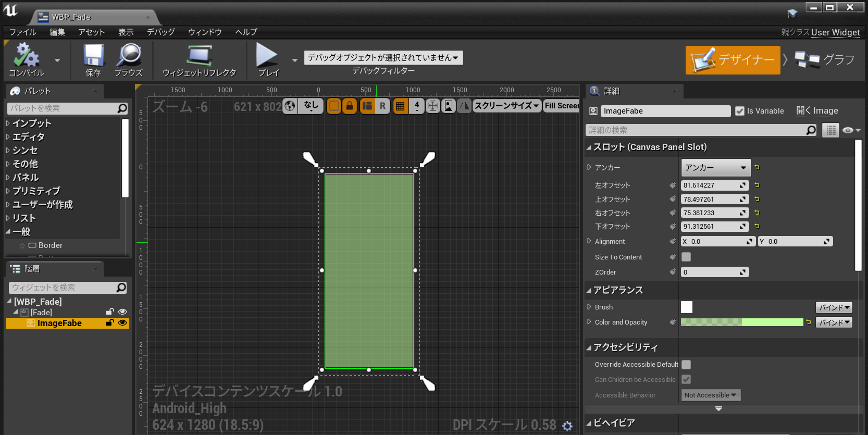Click the hierarchy widget search field
This screenshot has height=435, width=868.
[x=68, y=288]
